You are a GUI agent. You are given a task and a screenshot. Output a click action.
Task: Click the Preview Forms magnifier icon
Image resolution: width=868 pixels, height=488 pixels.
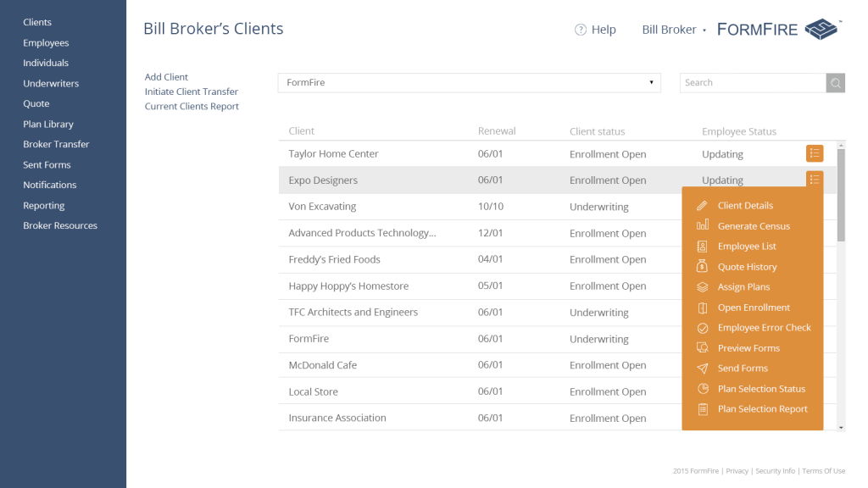[x=702, y=348]
